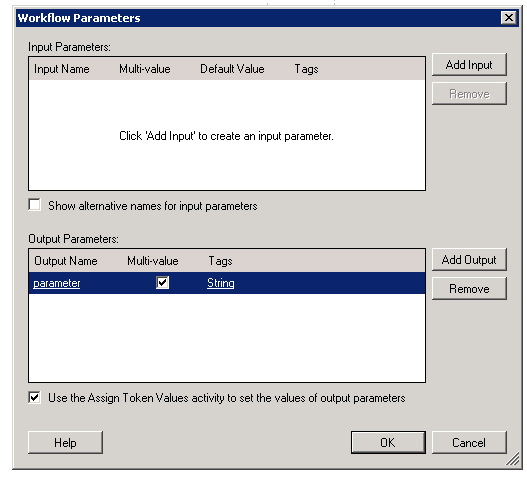The width and height of the screenshot is (527, 479).
Task: Click the dialog resize grip corner
Action: [513, 459]
